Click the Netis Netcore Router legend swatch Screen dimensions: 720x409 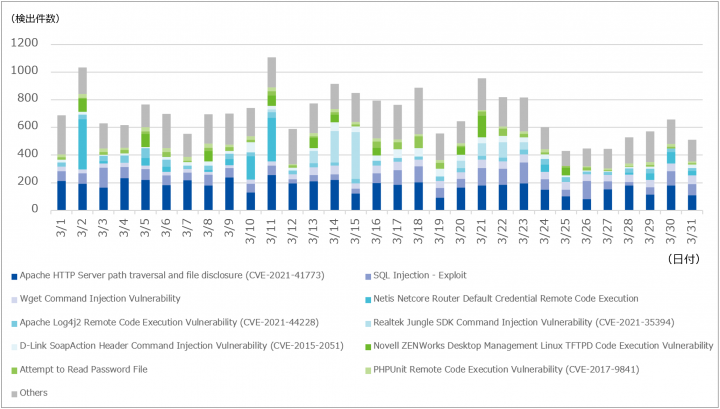click(x=368, y=300)
